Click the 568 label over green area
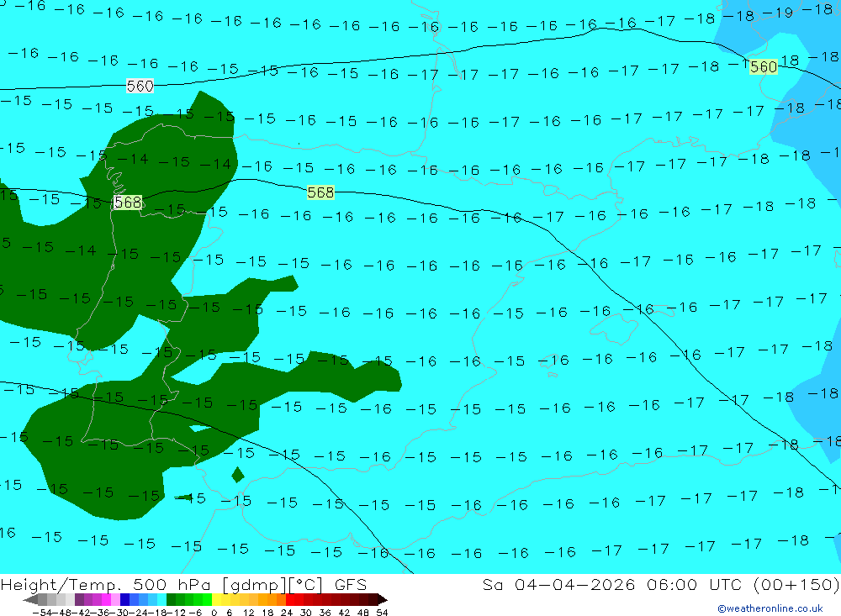Viewport: 841px width, 616px height. [128, 203]
